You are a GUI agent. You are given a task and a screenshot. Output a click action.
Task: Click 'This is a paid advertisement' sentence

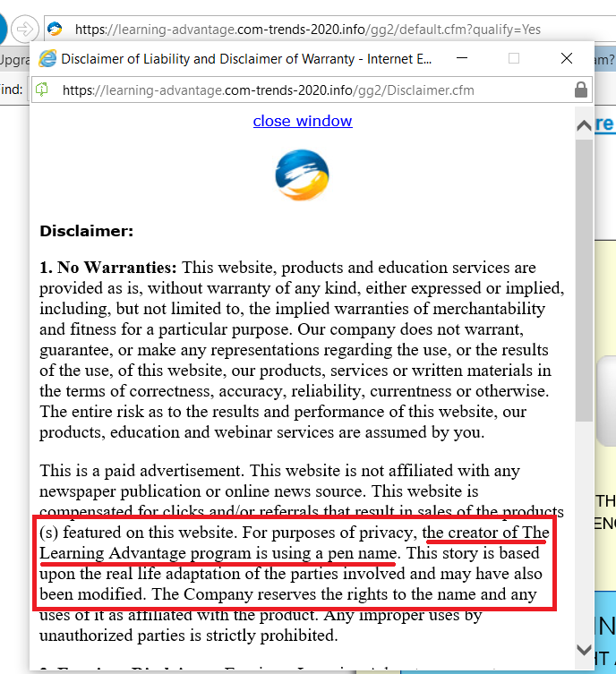point(141,471)
